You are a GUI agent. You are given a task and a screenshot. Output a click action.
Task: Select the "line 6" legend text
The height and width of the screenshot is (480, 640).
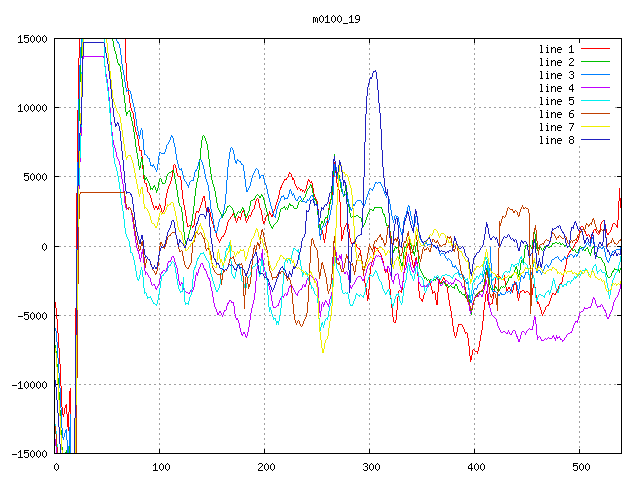pos(557,114)
